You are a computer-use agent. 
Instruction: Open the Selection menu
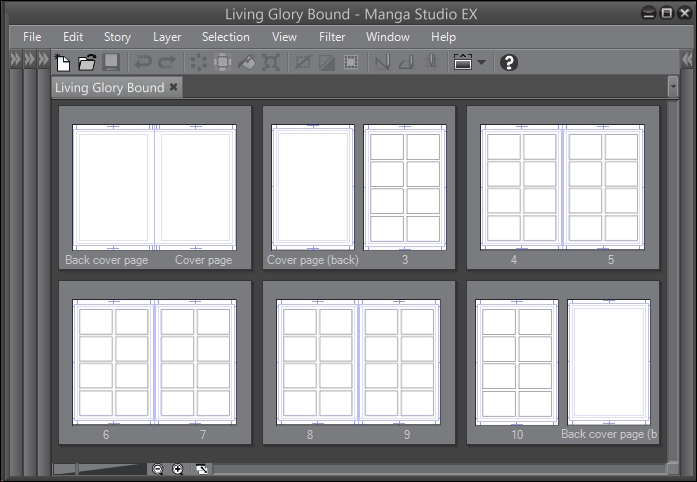pos(226,37)
